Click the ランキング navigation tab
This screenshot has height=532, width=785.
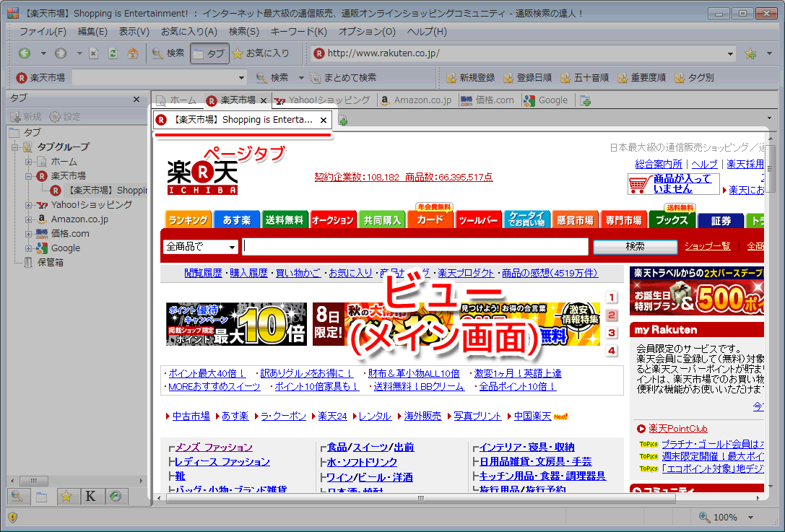point(188,220)
